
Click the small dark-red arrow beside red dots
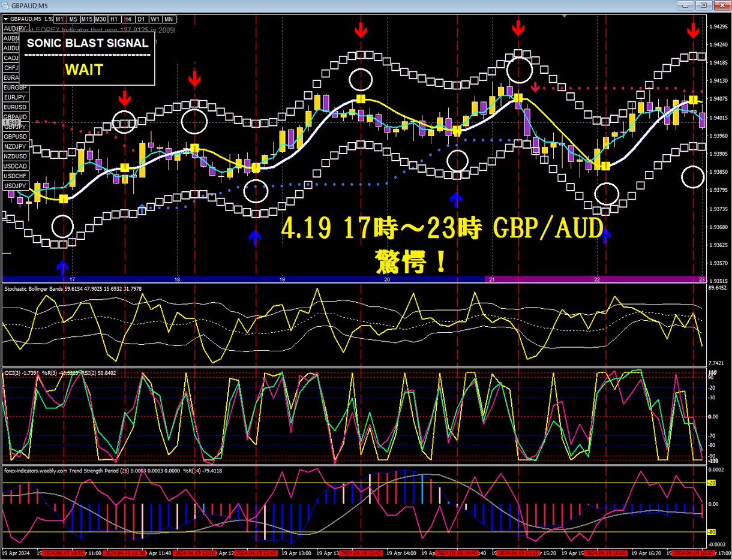pos(536,87)
